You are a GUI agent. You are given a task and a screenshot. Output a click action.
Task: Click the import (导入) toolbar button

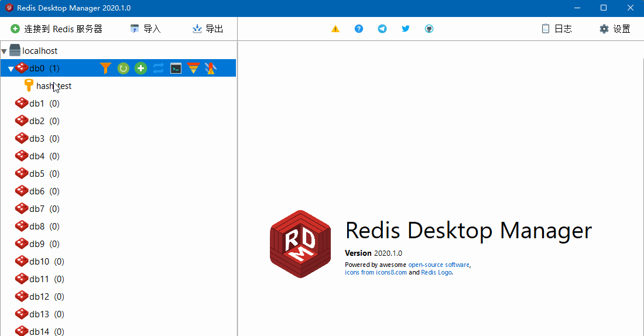(145, 29)
